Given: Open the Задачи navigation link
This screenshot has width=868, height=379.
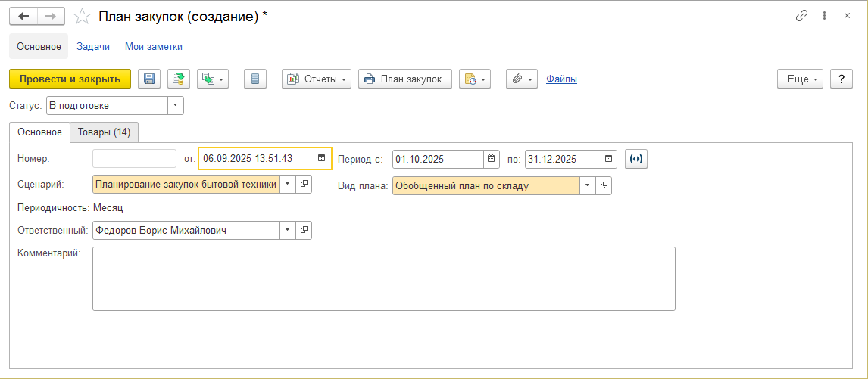Looking at the screenshot, I should (93, 47).
